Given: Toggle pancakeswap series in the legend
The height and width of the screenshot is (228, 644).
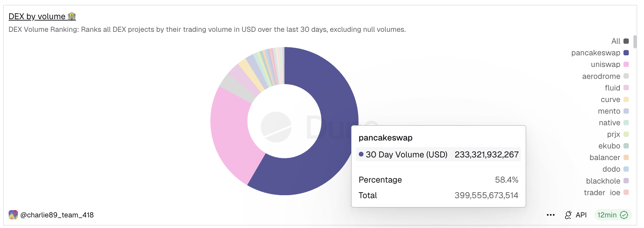Looking at the screenshot, I should tap(600, 53).
